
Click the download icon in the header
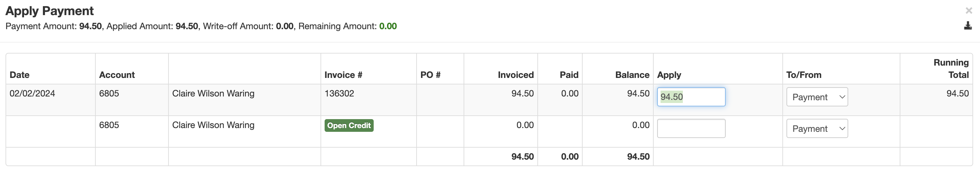coord(968,26)
